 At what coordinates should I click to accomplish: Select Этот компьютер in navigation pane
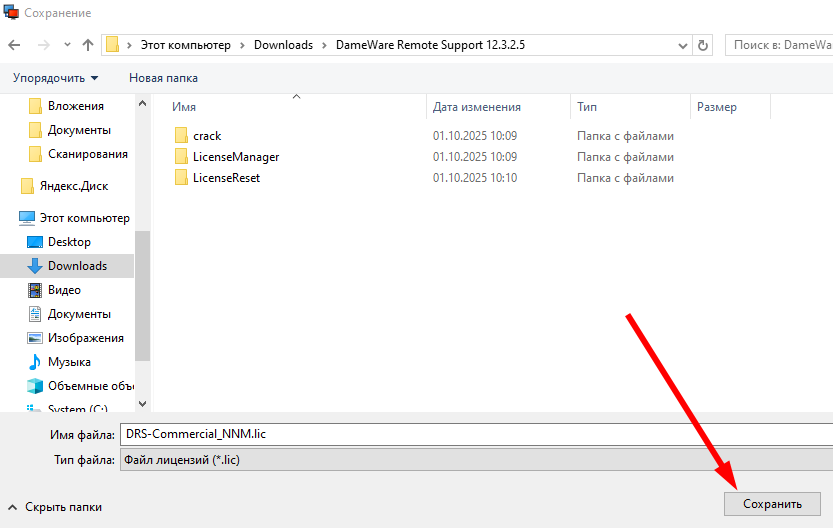84,218
